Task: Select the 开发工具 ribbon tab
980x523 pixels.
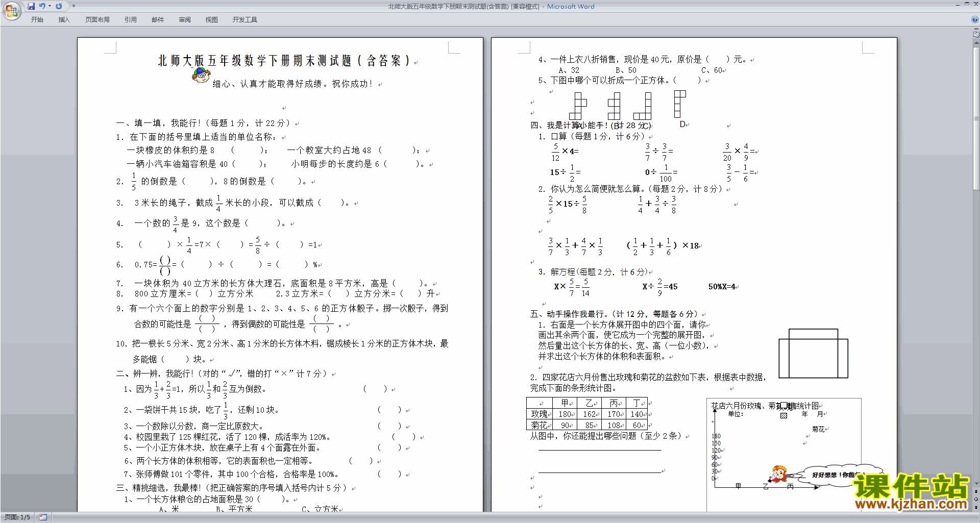Action: (x=244, y=20)
